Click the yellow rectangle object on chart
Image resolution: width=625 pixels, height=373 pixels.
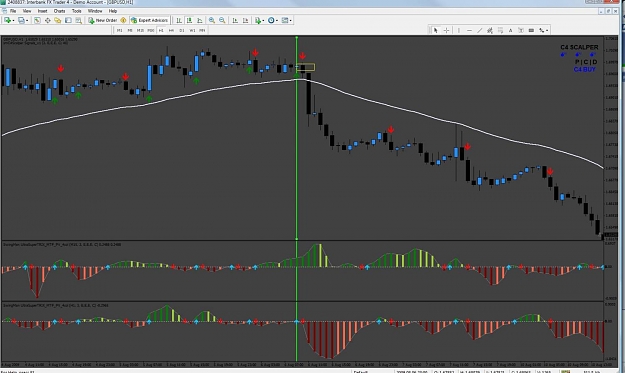point(306,67)
